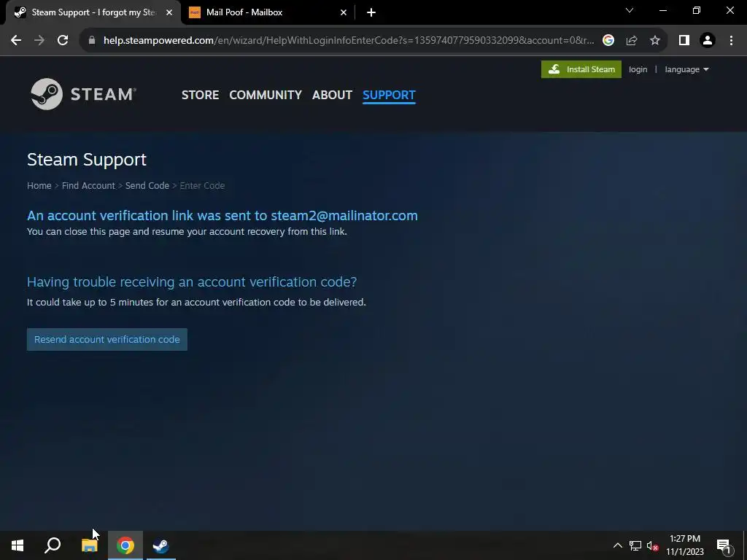Go to Find Account breadcrumb
Screen dimensions: 747x560
click(88, 186)
